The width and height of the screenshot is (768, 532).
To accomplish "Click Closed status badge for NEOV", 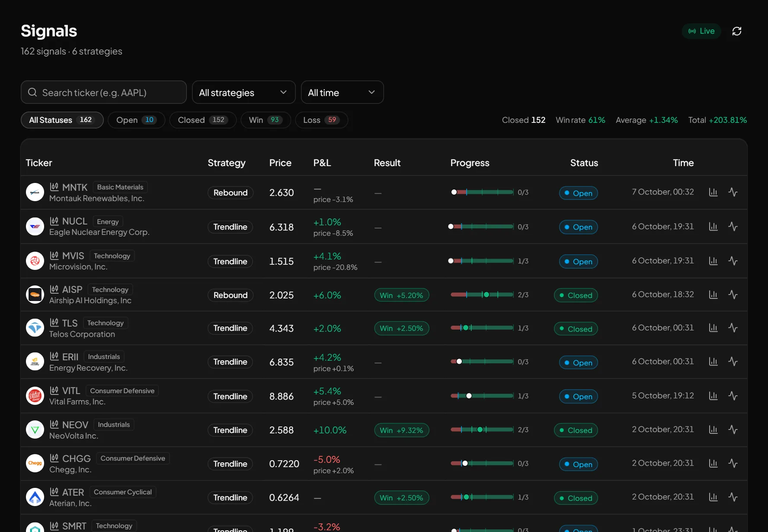I will coord(576,430).
